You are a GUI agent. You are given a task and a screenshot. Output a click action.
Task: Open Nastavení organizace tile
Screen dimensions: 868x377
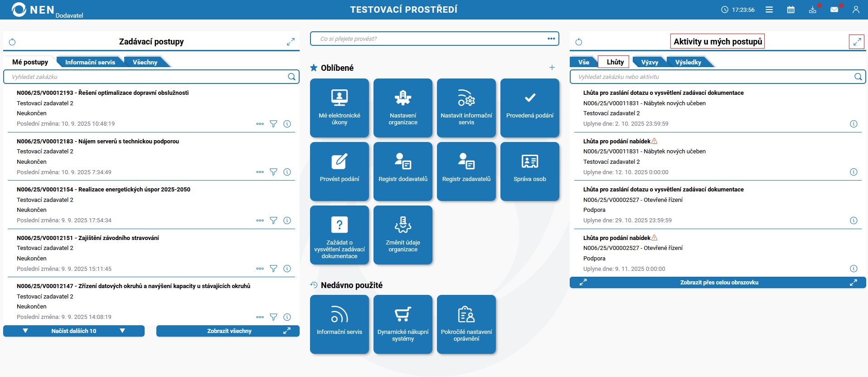pos(403,108)
